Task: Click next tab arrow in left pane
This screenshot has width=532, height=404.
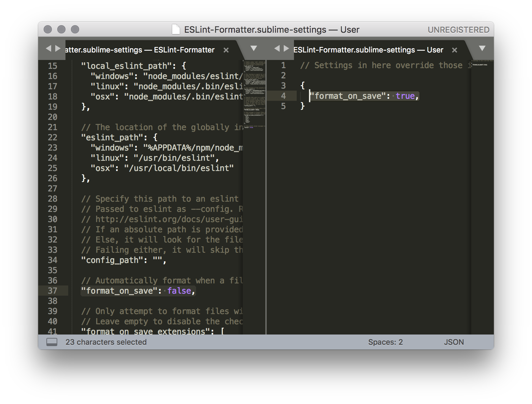Action: 58,49
